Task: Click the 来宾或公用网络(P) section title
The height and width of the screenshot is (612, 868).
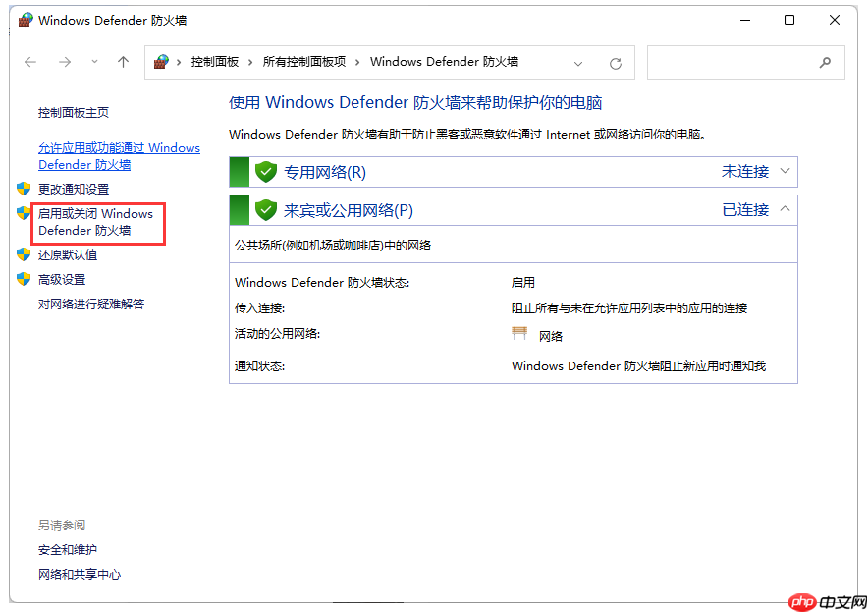Action: [349, 210]
